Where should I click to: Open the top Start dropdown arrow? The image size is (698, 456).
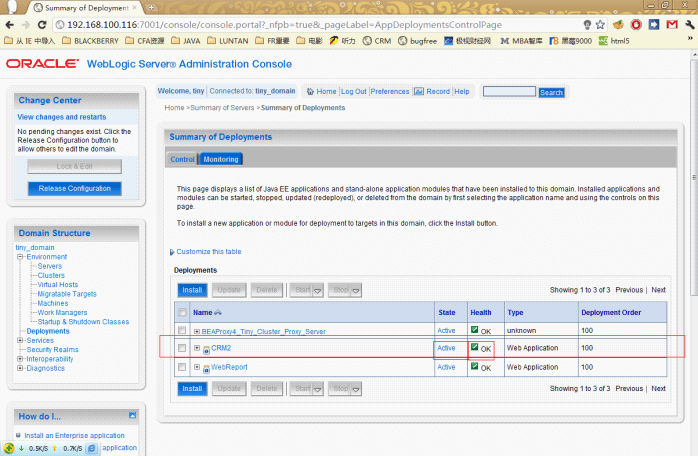(317, 290)
